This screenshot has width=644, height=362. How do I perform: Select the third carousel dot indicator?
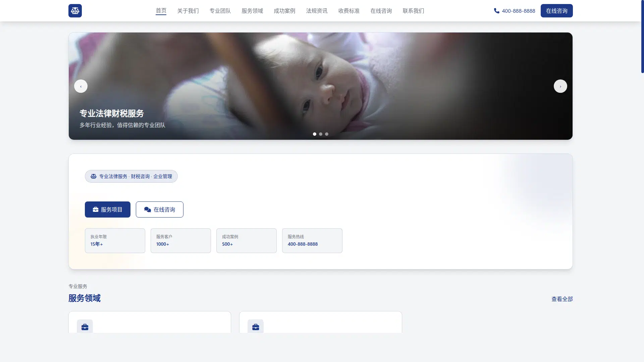(x=327, y=134)
